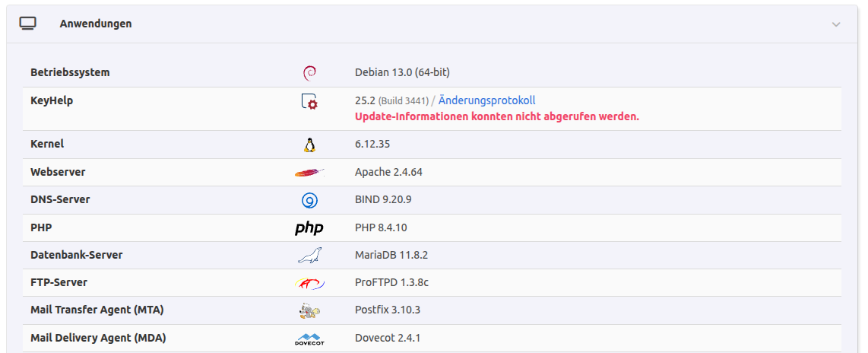Click the Anwendungen panel heading
Image resolution: width=868 pixels, height=353 pixels.
pyautogui.click(x=96, y=24)
